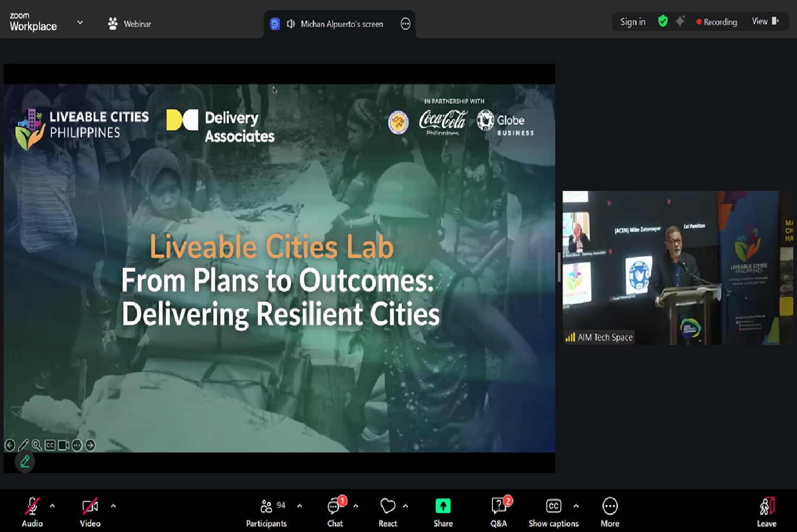Expand video options arrow beside Video
Viewport: 797px width, 532px height.
pyautogui.click(x=113, y=506)
